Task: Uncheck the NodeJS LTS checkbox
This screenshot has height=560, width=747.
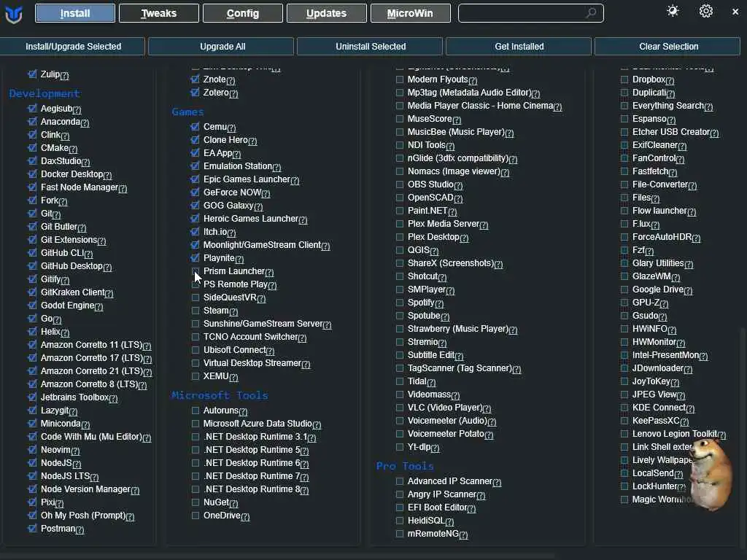Action: tap(32, 476)
